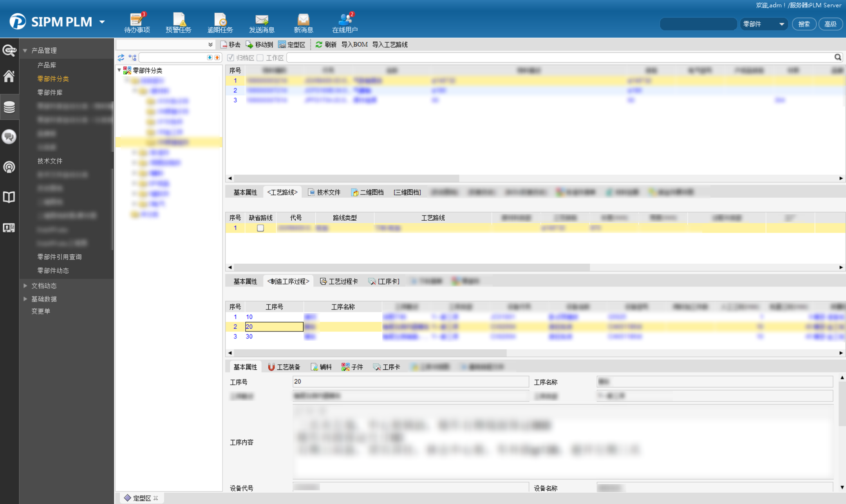Open the 工艺装备 tab
The image size is (846, 504).
point(284,367)
